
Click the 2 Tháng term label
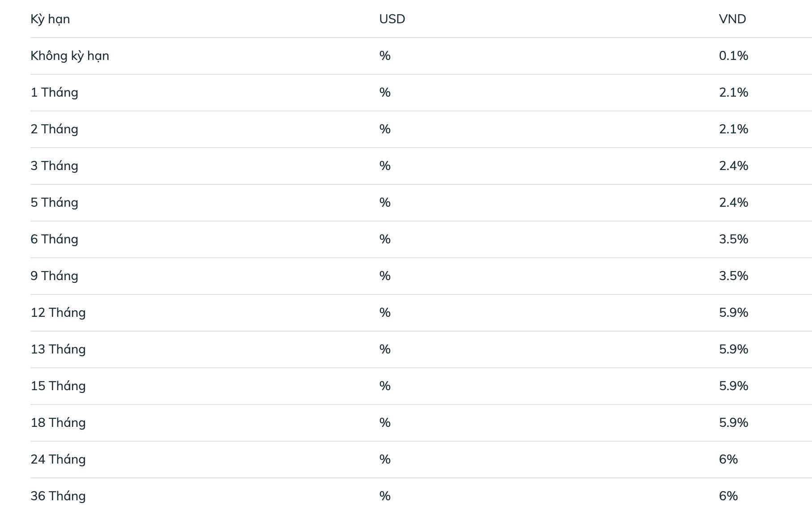pos(55,129)
